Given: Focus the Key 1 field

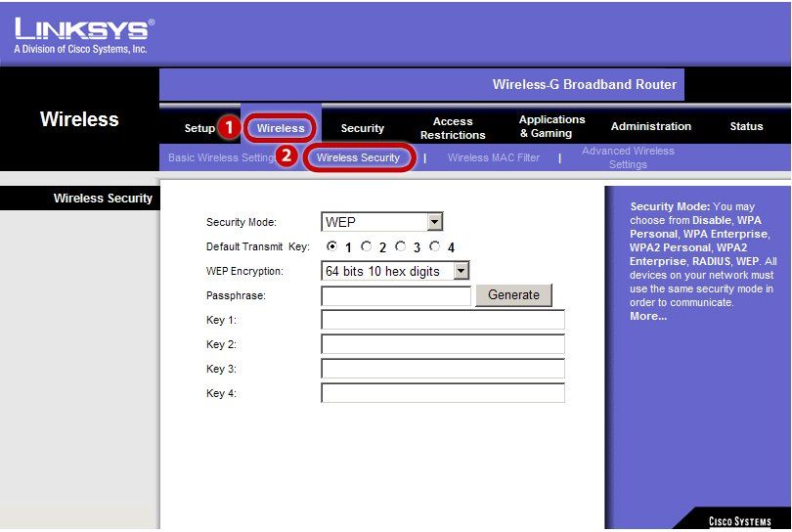Looking at the screenshot, I should click(x=443, y=320).
